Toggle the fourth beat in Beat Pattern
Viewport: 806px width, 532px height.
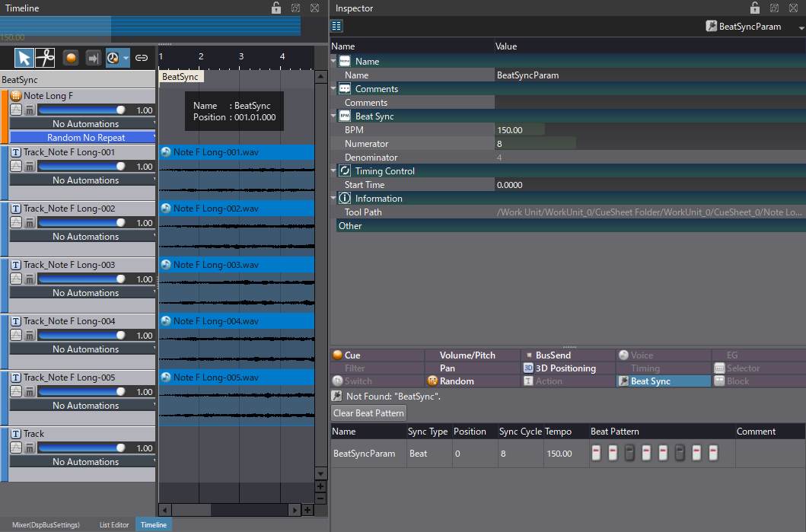coord(646,453)
